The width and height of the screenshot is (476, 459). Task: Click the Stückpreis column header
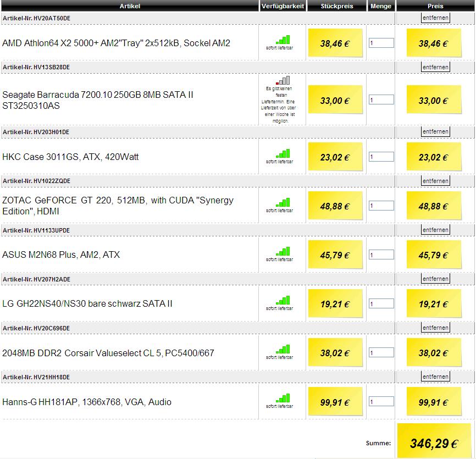coord(336,5)
